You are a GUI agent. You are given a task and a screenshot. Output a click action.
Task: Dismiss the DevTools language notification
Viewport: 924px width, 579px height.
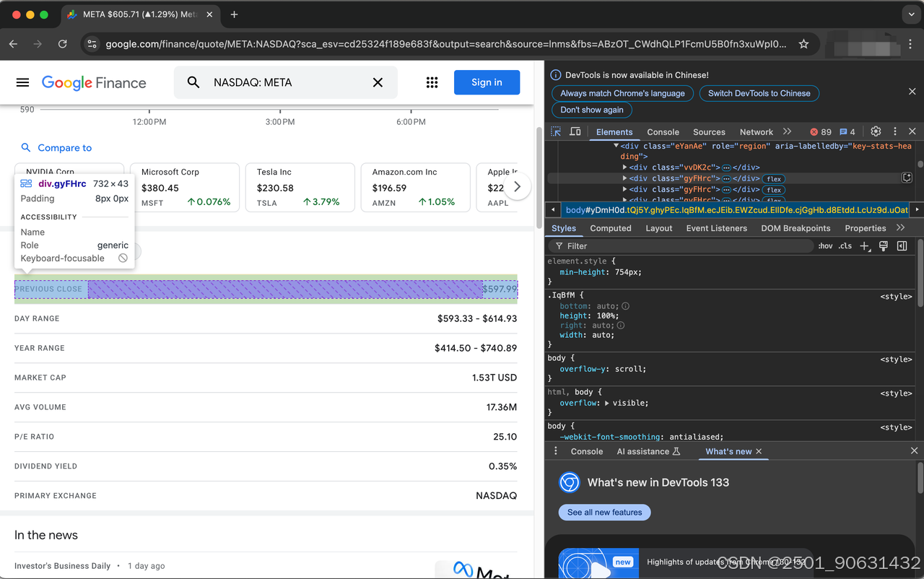coord(912,92)
